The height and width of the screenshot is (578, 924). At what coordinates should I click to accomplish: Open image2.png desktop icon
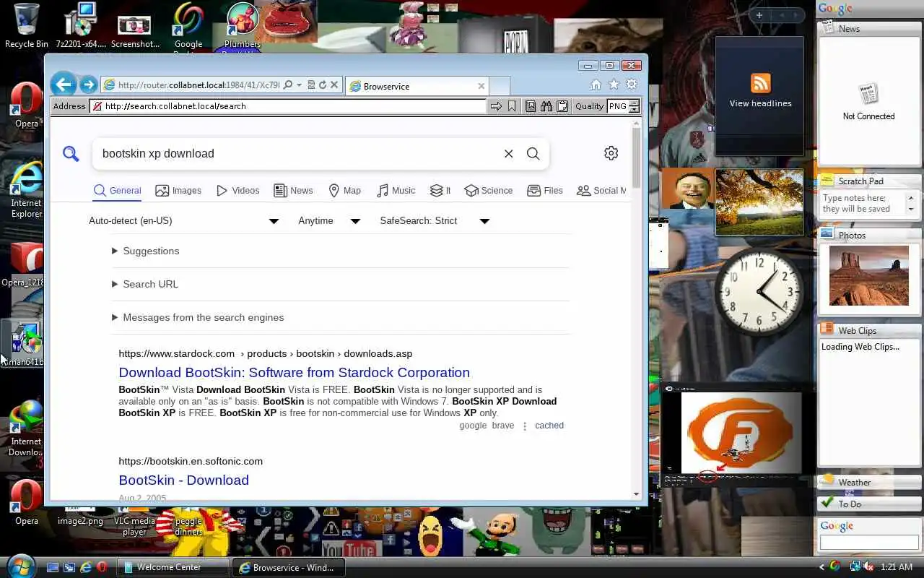coord(80,514)
